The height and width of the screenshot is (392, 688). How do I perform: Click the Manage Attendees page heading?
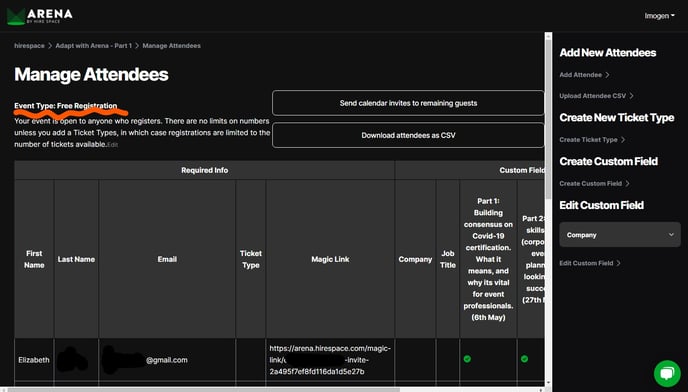point(91,74)
